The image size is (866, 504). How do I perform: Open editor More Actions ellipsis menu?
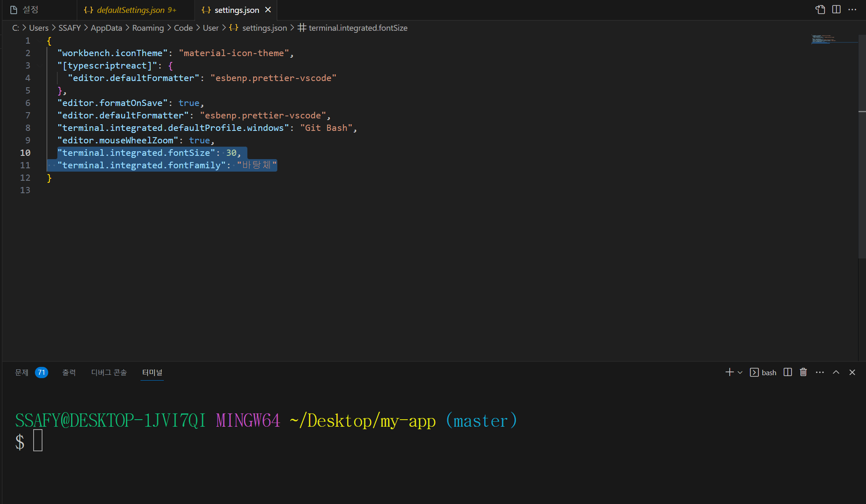(852, 10)
